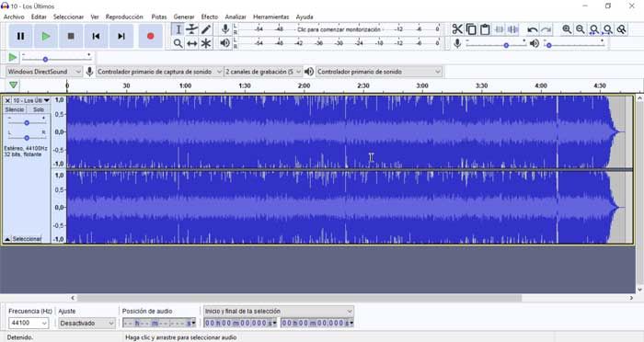Undo the last action
This screenshot has width=644, height=342.
click(x=533, y=29)
